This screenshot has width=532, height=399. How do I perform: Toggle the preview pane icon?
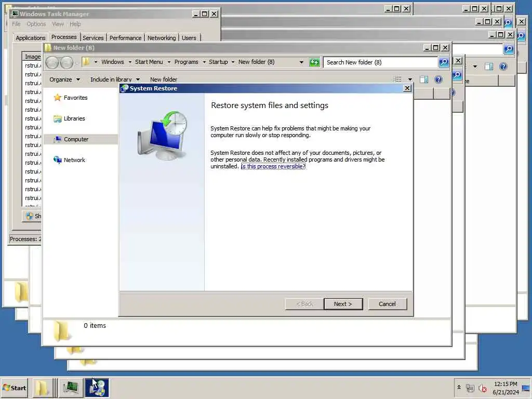(x=424, y=79)
